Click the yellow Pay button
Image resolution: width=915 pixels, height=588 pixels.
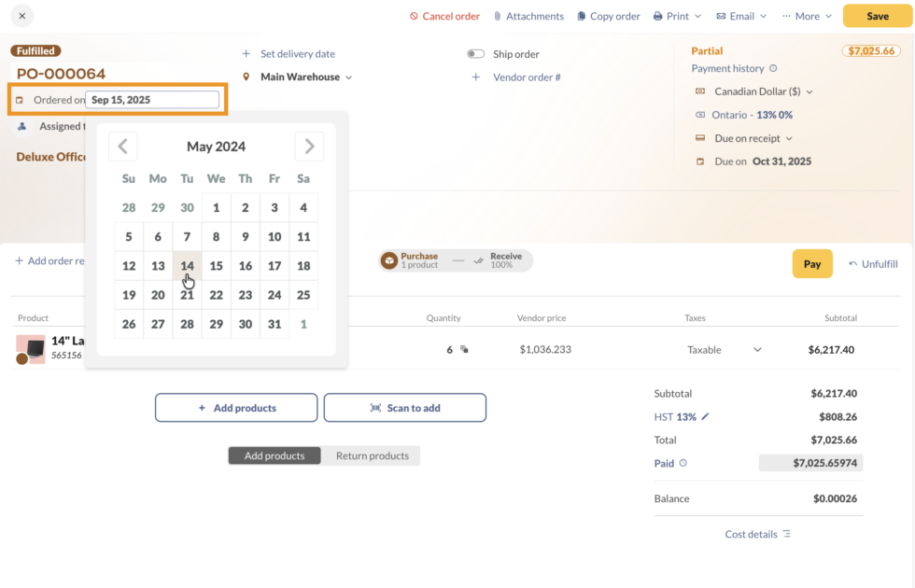tap(812, 263)
